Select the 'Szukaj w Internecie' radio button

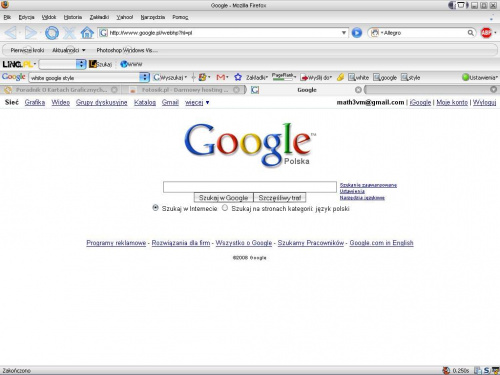pos(155,208)
